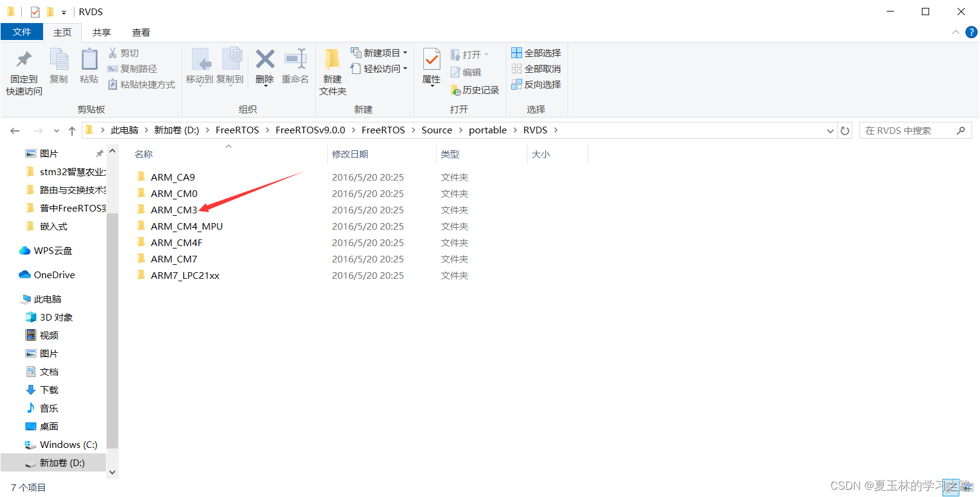Collapse the ribbon with the chevron

(955, 32)
